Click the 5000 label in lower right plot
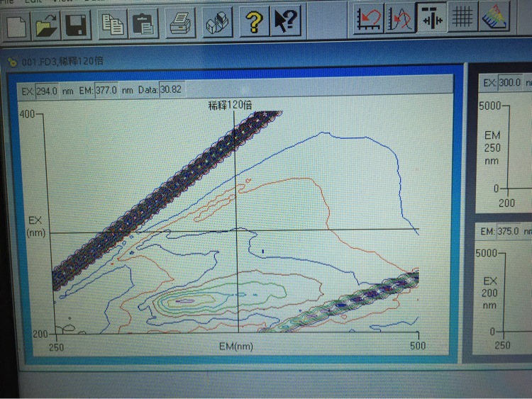The image size is (532, 399). 486,253
